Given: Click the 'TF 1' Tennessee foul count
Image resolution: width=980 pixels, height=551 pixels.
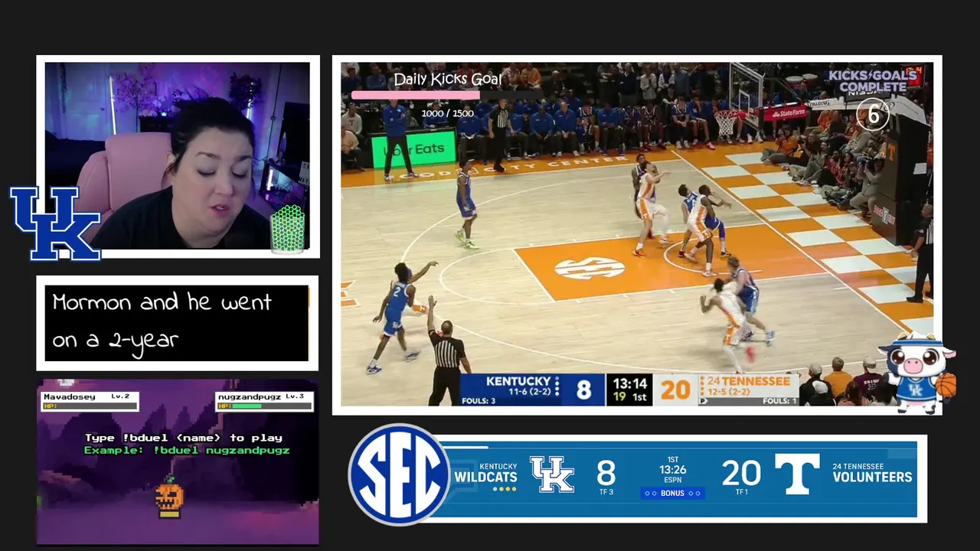Looking at the screenshot, I should 741,492.
